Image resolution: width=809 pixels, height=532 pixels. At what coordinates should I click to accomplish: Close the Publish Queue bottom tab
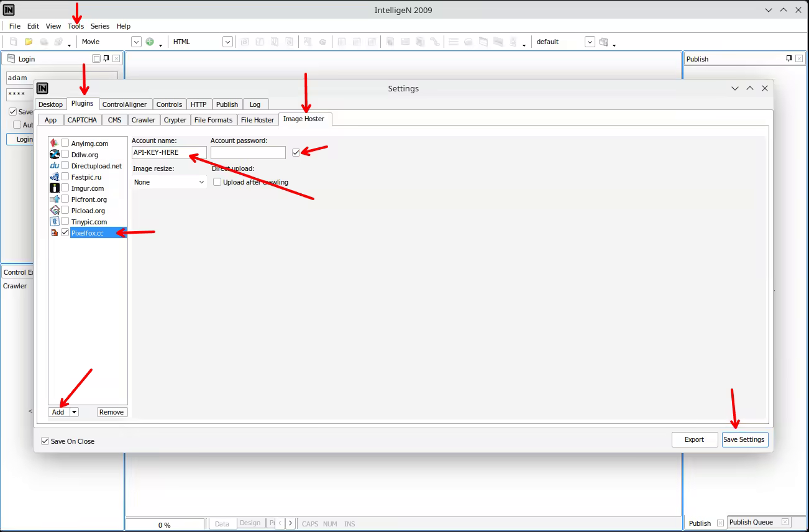click(x=785, y=522)
